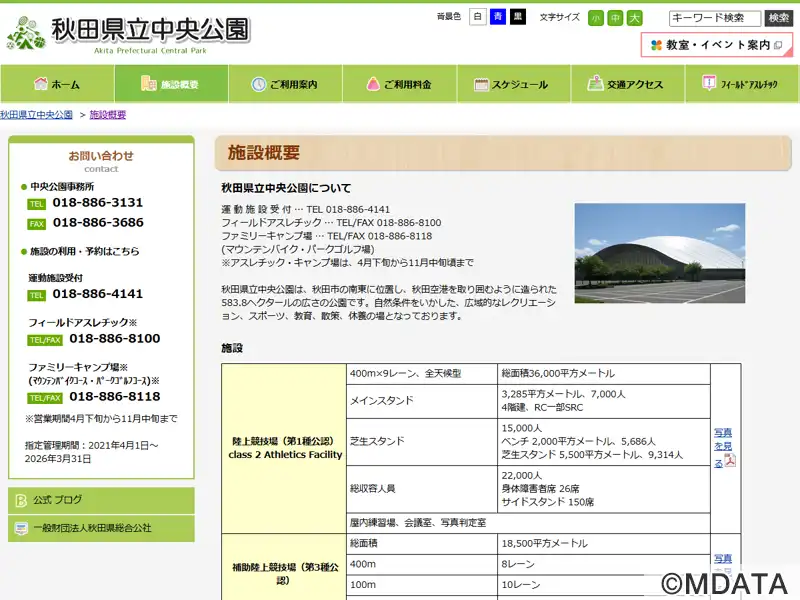Click the Akita Prefectural Central Park logo
Image resolution: width=800 pixels, height=600 pixels.
click(x=128, y=33)
